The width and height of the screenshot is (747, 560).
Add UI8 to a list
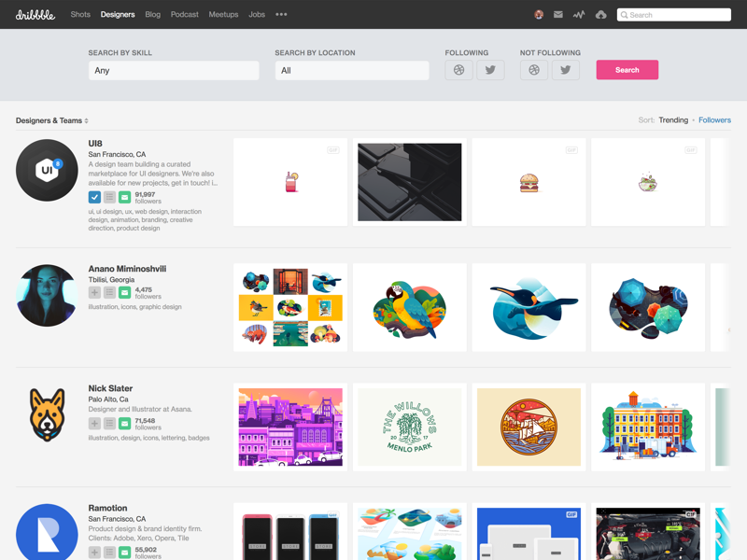point(109,197)
